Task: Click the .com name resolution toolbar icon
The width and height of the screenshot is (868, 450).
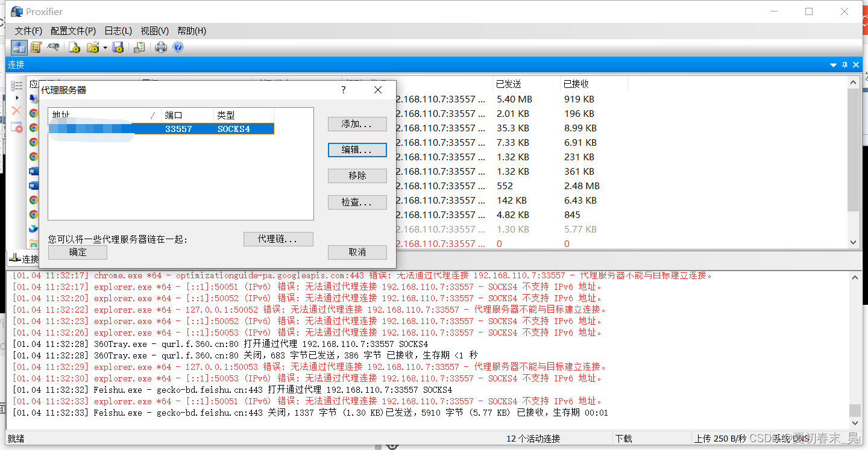Action: point(54,47)
